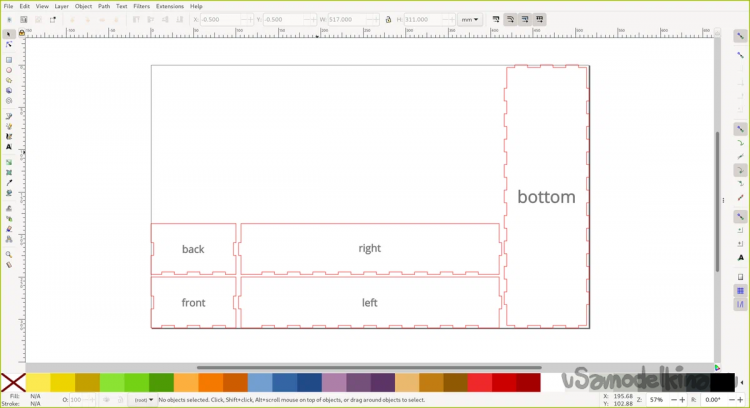Expand the current layer selector dropdown
This screenshot has height=408, width=750.
[144, 399]
